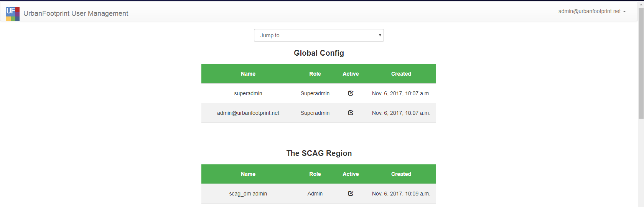Click the UrbanFootprint UF logo icon
644x207 pixels.
(x=13, y=14)
